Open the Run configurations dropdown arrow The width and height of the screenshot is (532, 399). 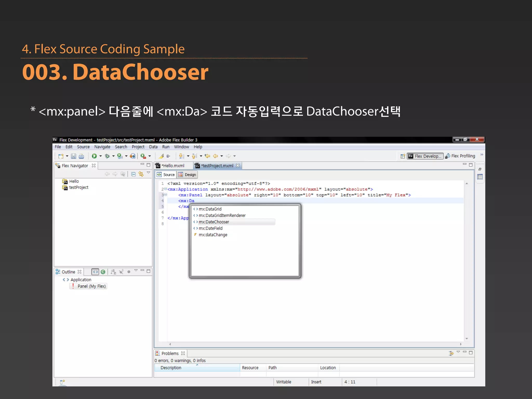coord(101,156)
